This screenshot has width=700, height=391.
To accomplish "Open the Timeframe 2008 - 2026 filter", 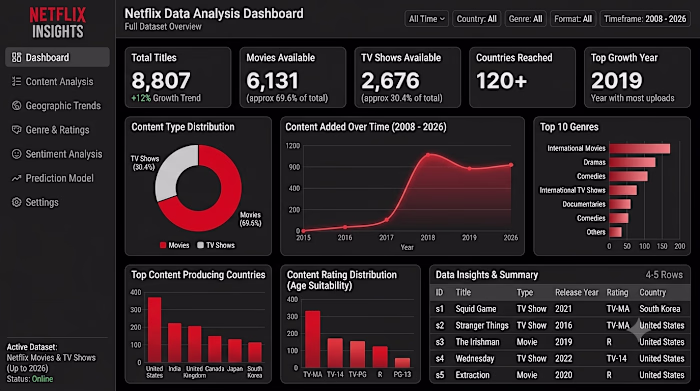I will click(x=645, y=19).
